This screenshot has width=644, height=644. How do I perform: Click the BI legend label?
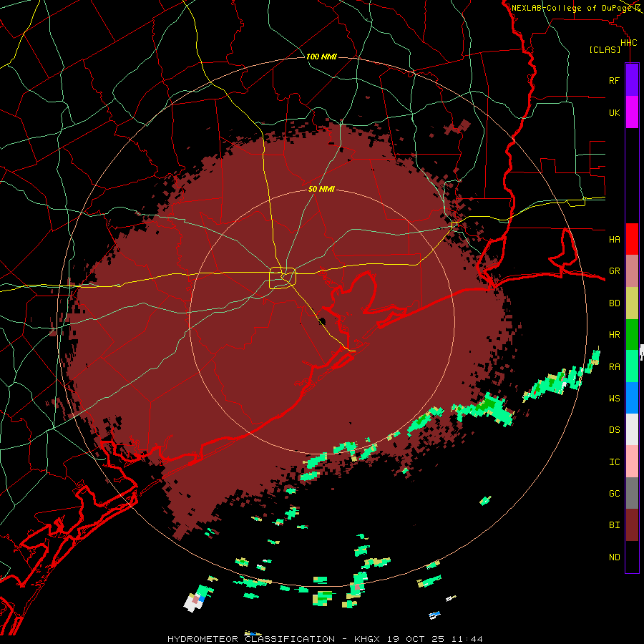tap(614, 525)
